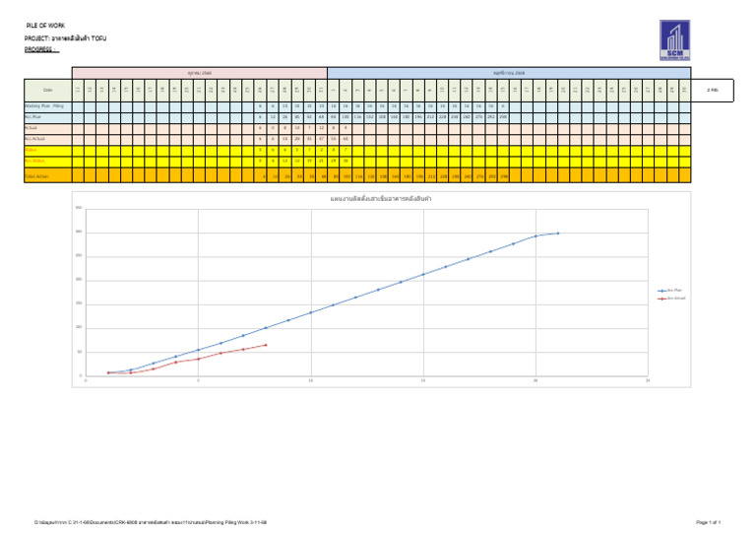This screenshot has width=756, height=535.
Task: Click the '10' x-axis label
Action: tap(311, 381)
